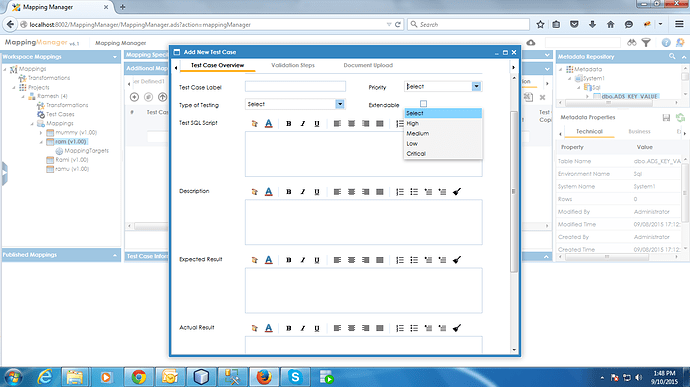Image resolution: width=690 pixels, height=387 pixels.
Task: Open the help question mark icon
Action: click(666, 43)
